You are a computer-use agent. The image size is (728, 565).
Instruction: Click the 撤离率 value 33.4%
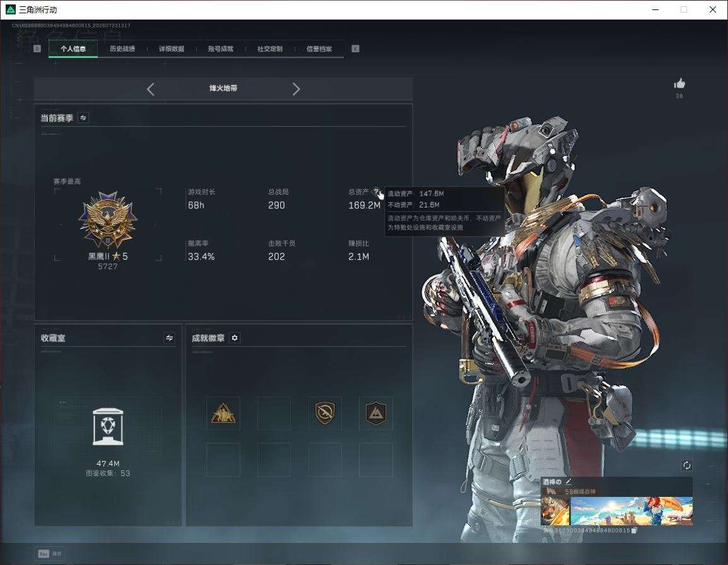click(x=201, y=256)
